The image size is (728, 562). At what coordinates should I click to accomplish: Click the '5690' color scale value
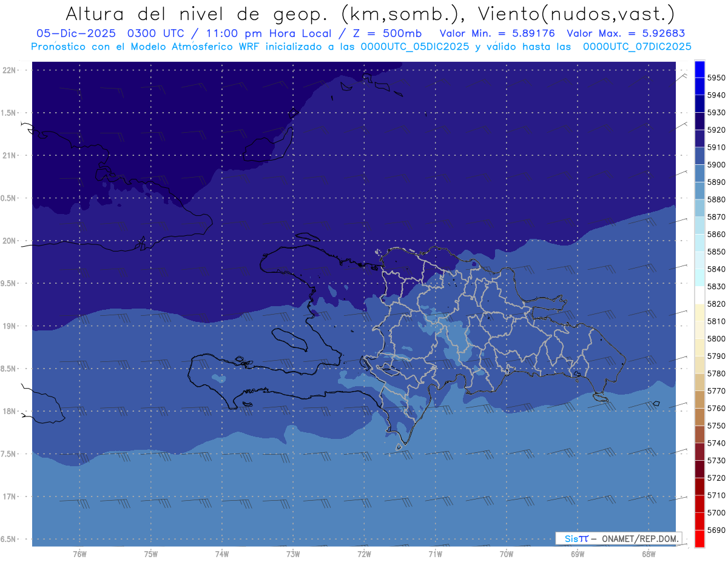[x=716, y=530]
